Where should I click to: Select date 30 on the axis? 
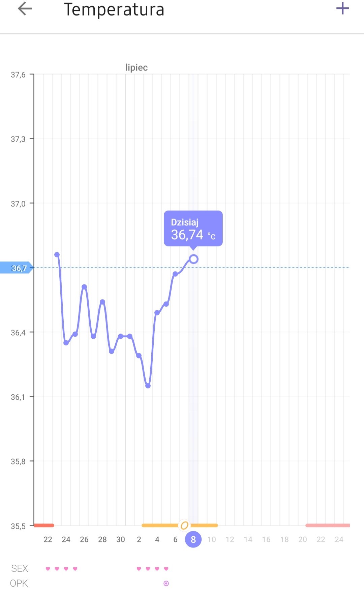click(121, 539)
